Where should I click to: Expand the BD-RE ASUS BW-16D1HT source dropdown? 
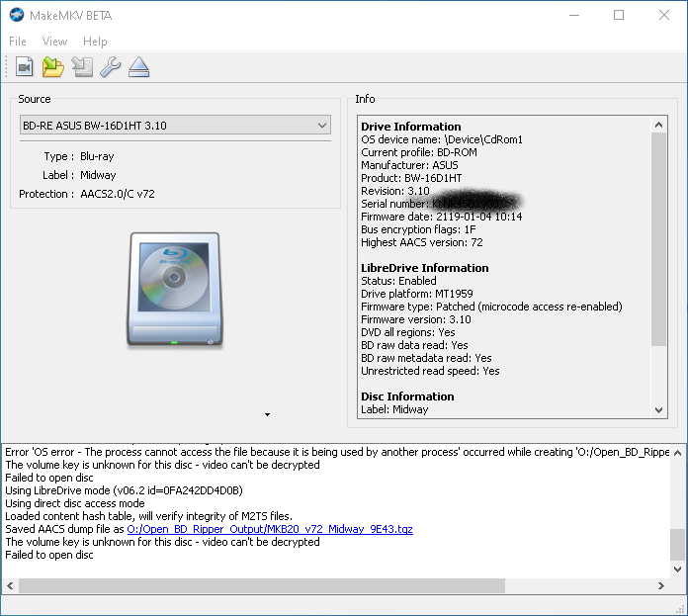coord(175,125)
